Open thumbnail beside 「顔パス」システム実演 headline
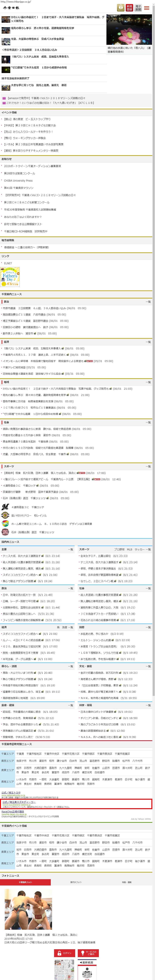This screenshot has height=980, width=155. coord(6,59)
